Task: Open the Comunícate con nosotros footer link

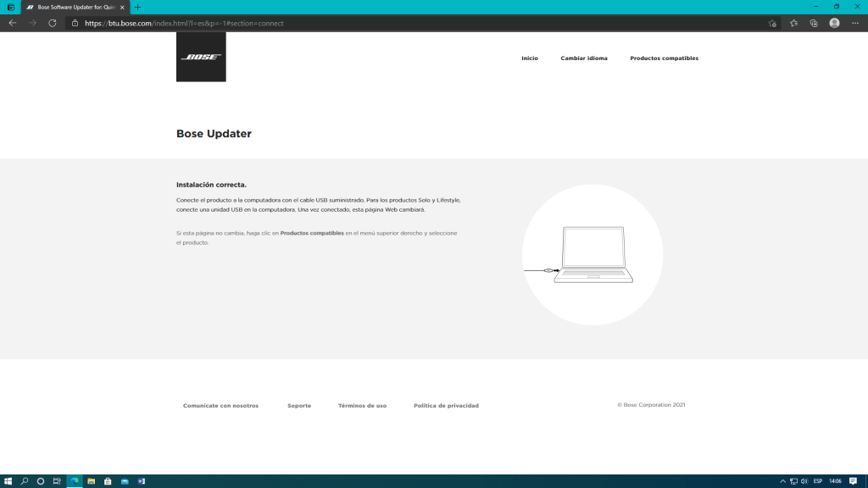Action: point(220,406)
